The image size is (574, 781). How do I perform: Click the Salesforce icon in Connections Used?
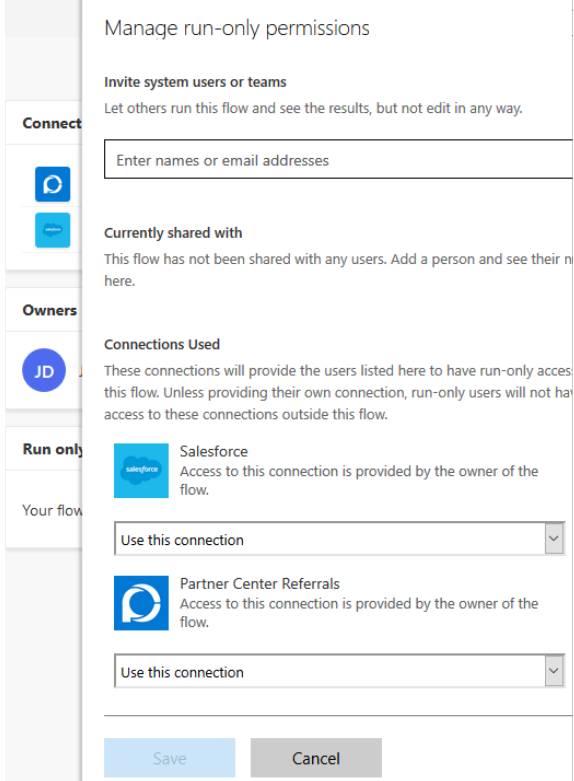[141, 470]
